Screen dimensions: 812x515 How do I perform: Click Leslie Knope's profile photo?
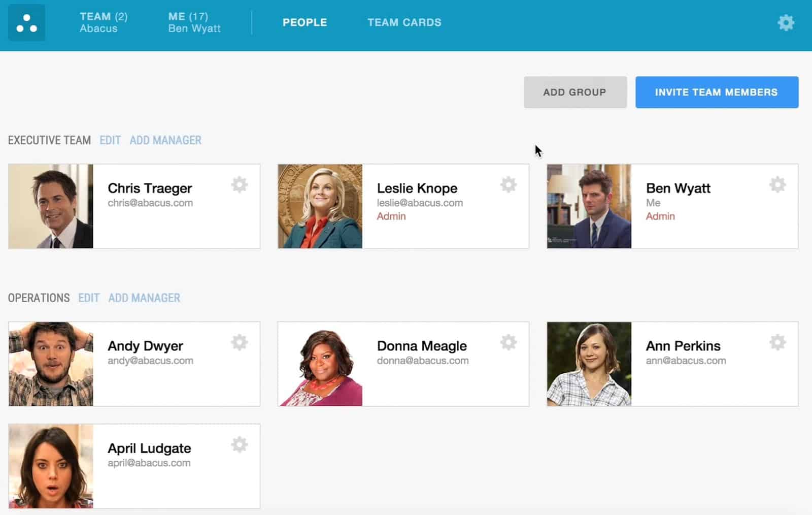pyautogui.click(x=320, y=206)
